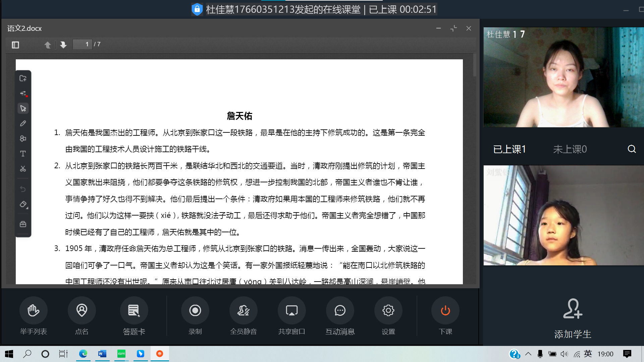Click the lock shield icon in title bar
The image size is (644, 362).
[x=197, y=9]
